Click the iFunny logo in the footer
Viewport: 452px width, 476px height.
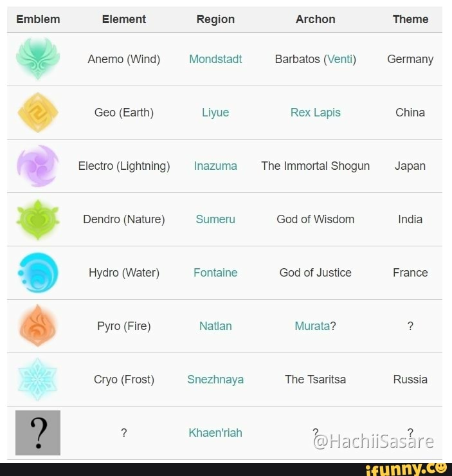[x=405, y=469]
